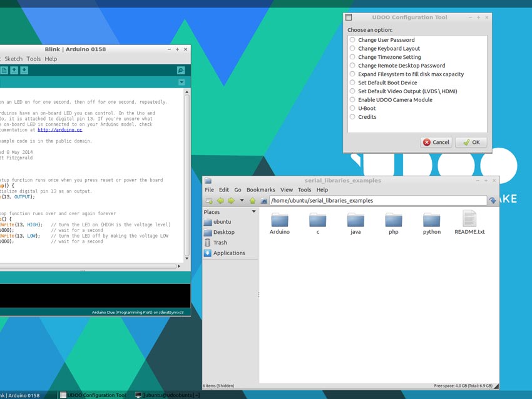Click OK in UDOO Configuration Tool

[x=471, y=142]
